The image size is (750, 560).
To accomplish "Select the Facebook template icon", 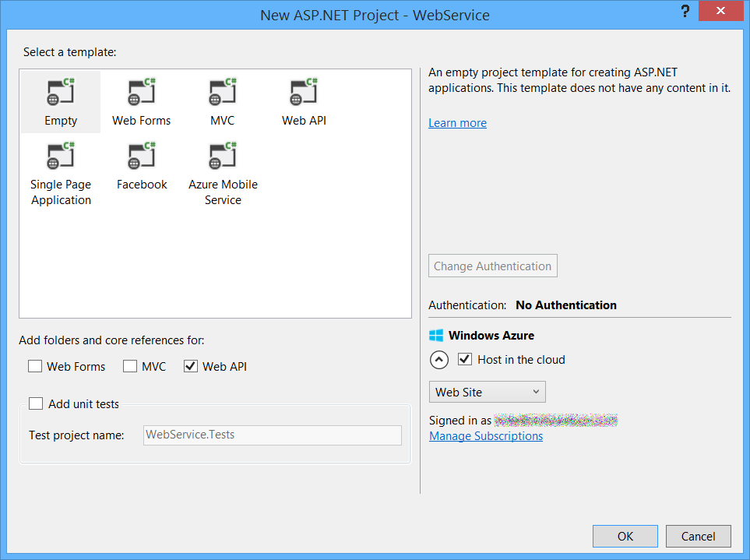I will coord(142,157).
